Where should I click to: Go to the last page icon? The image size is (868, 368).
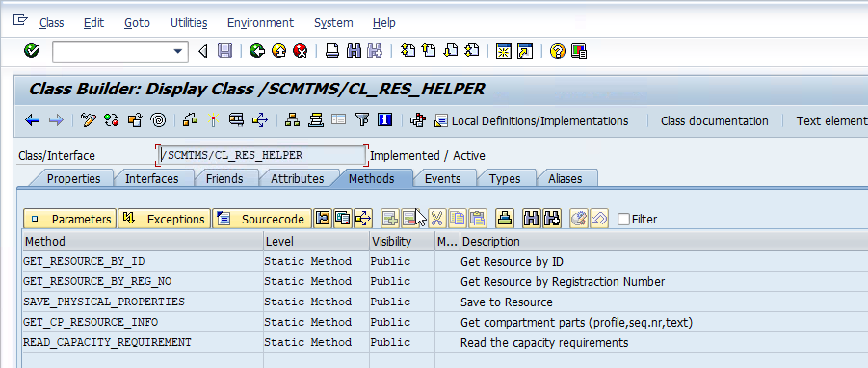[x=472, y=51]
